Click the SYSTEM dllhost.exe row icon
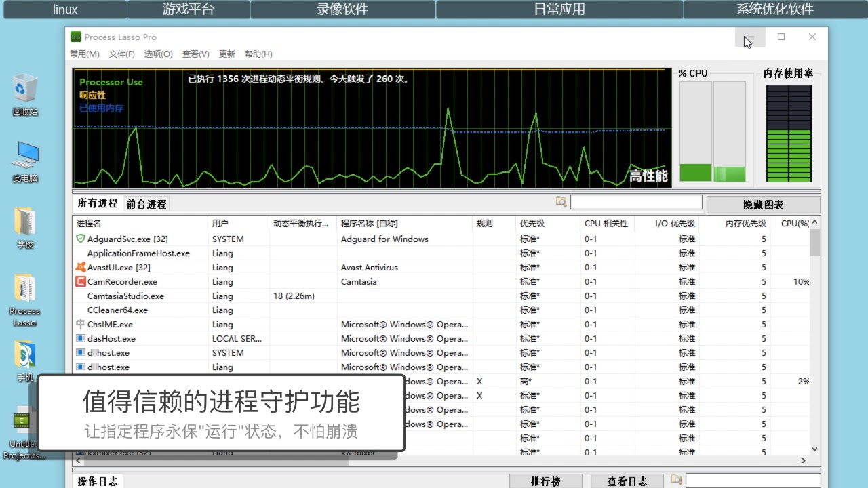 (x=81, y=352)
